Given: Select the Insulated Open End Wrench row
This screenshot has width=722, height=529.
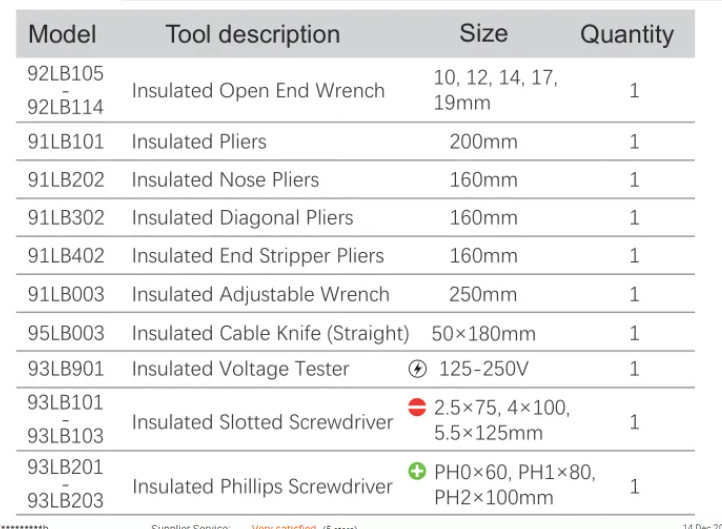Looking at the screenshot, I should coord(355,90).
